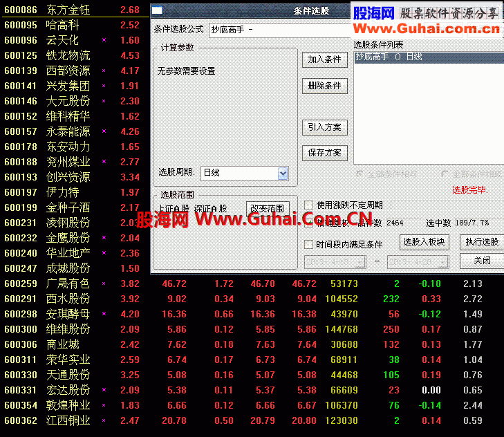This screenshot has height=437, width=504.
Task: Click the purple marker beside 云天化
Action: [104, 40]
